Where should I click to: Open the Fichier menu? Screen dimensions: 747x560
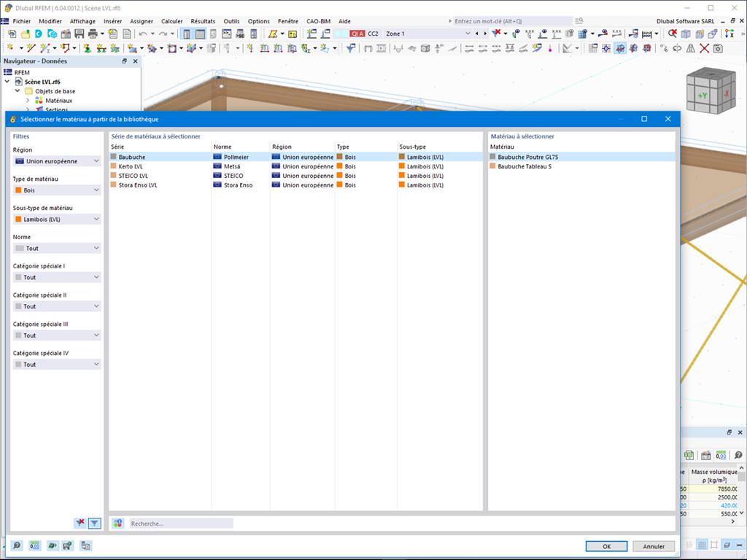click(x=21, y=21)
